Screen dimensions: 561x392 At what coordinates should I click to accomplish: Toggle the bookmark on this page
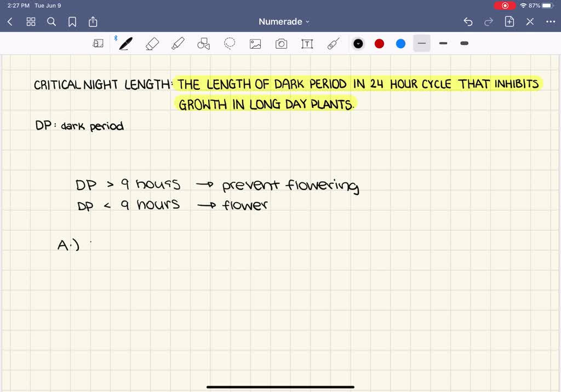pyautogui.click(x=72, y=21)
